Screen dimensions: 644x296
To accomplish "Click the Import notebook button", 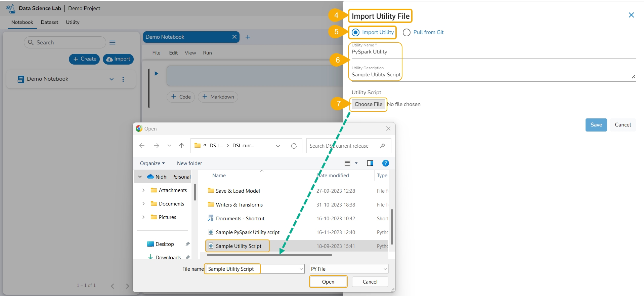I will [x=118, y=59].
